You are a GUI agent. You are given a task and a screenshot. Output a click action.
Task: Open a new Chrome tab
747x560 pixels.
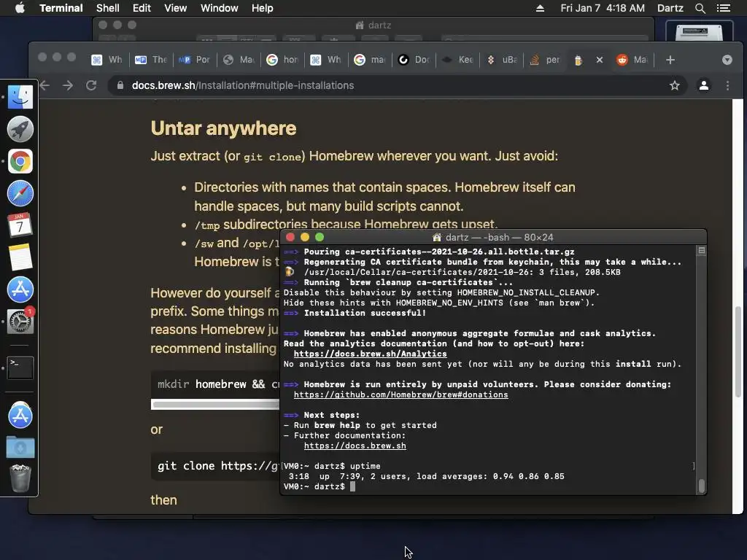click(x=670, y=60)
